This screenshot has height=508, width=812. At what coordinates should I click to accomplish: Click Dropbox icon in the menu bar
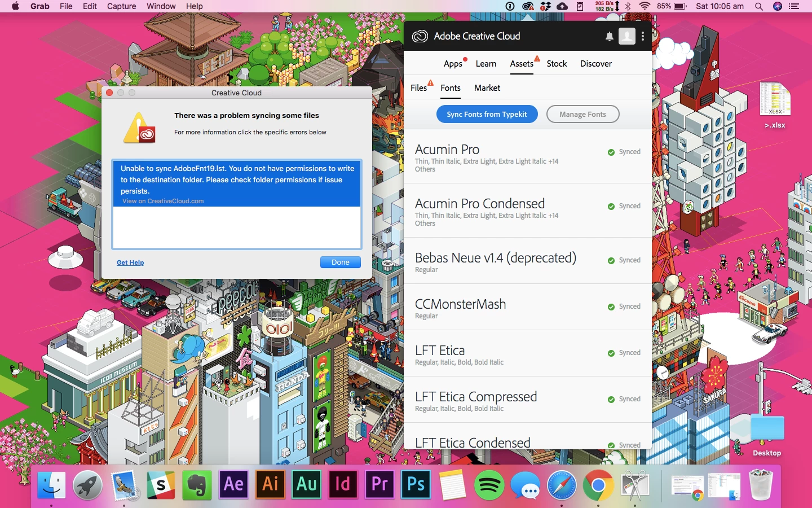coord(546,6)
